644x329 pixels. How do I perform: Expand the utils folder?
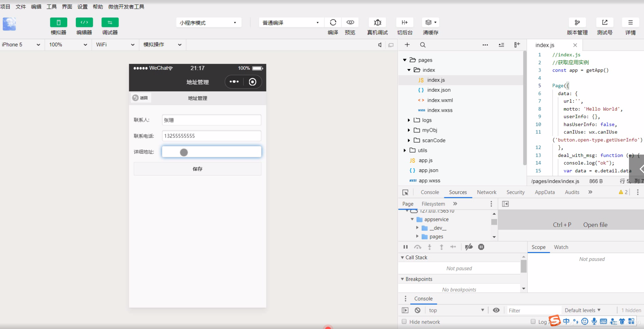405,150
